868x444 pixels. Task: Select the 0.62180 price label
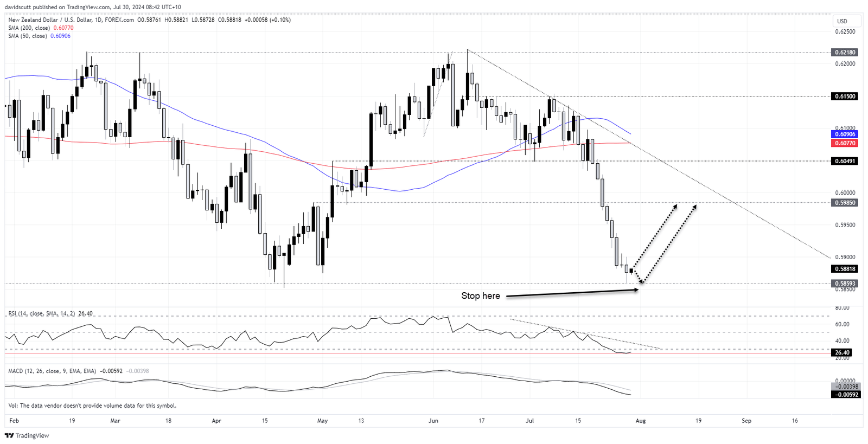845,53
